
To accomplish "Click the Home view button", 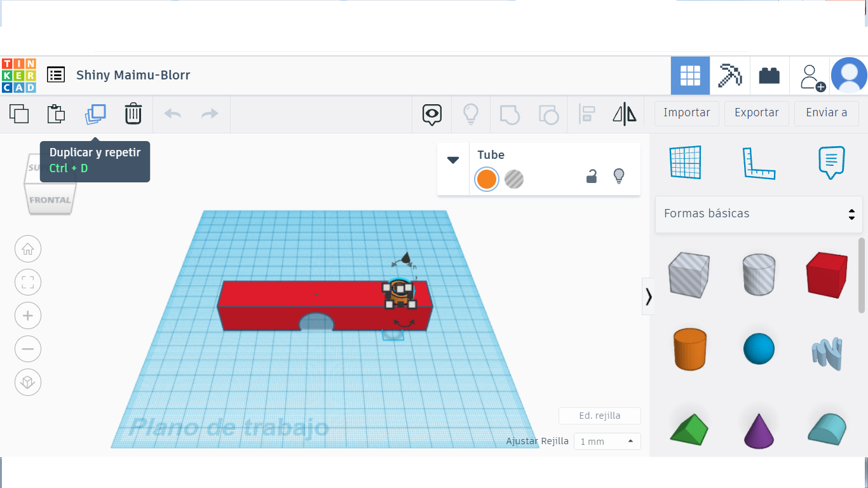I will point(28,248).
